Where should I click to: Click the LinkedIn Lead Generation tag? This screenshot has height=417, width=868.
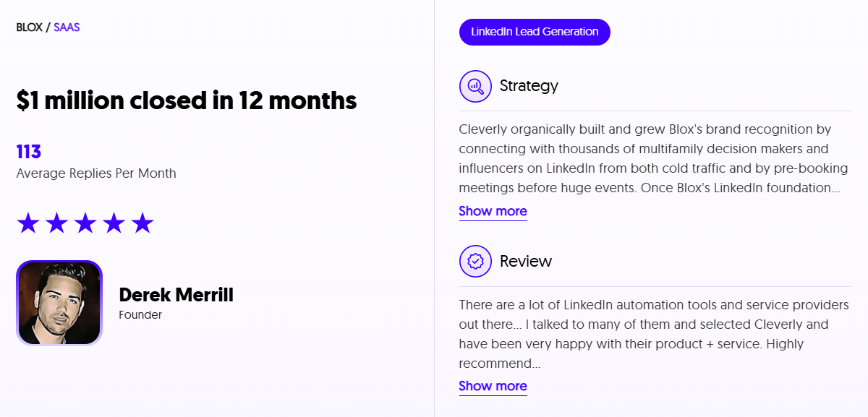point(535,32)
